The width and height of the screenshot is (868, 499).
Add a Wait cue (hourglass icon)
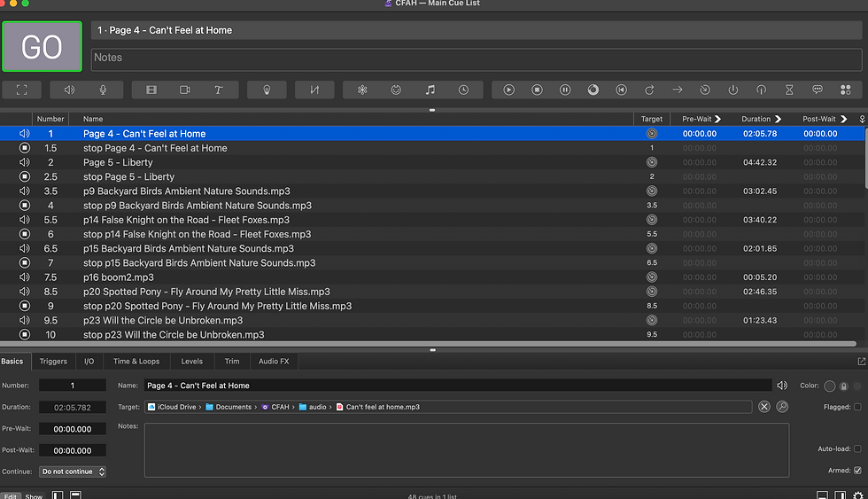click(x=789, y=90)
